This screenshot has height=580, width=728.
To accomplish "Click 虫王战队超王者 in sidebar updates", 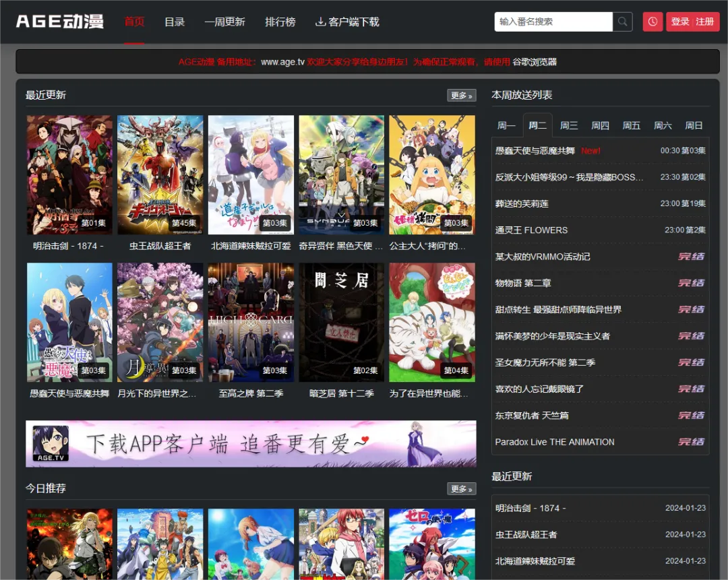I will coord(526,534).
